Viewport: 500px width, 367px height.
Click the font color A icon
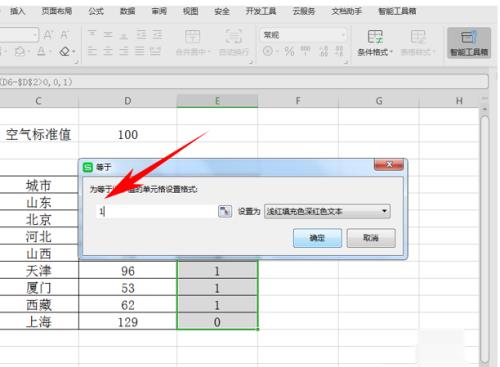click(41, 51)
